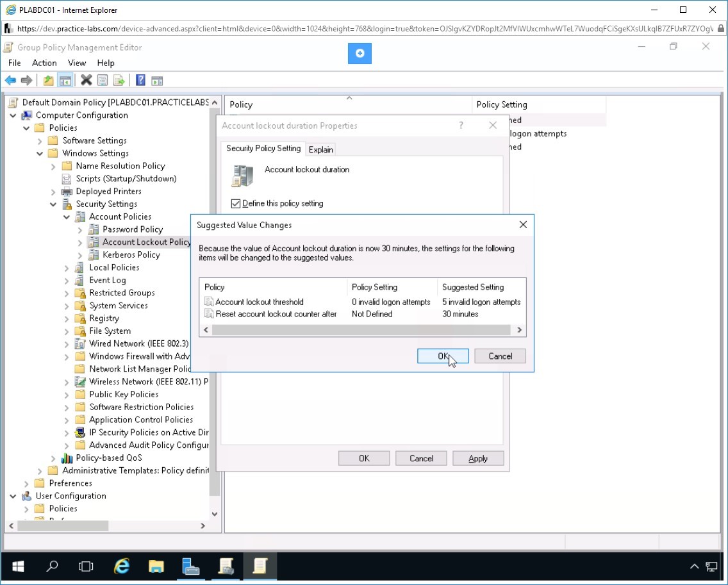This screenshot has height=585, width=728.
Task: Select the Name Resolution Policy tree item
Action: tap(120, 166)
